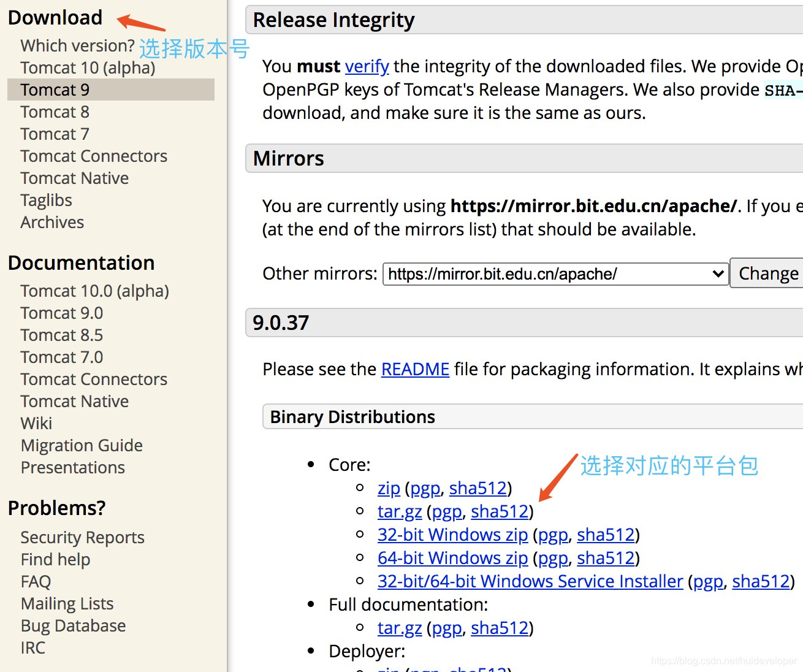Open the sha512 checksum for Core zip

pos(478,488)
